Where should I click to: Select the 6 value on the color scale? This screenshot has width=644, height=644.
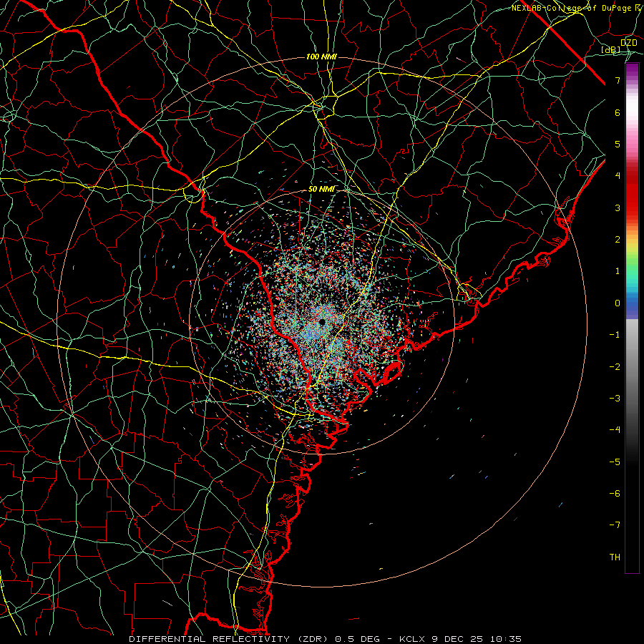(618, 112)
